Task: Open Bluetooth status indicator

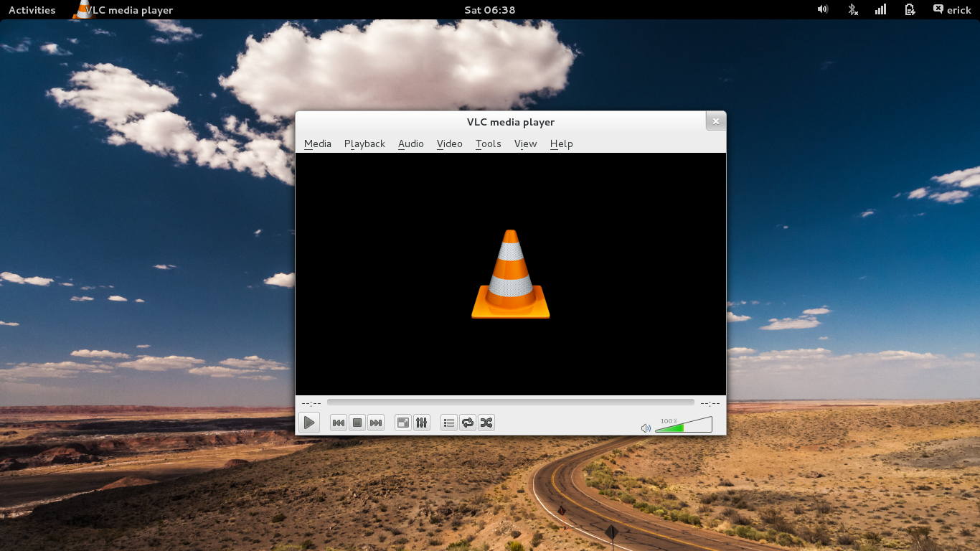Action: tap(852, 9)
